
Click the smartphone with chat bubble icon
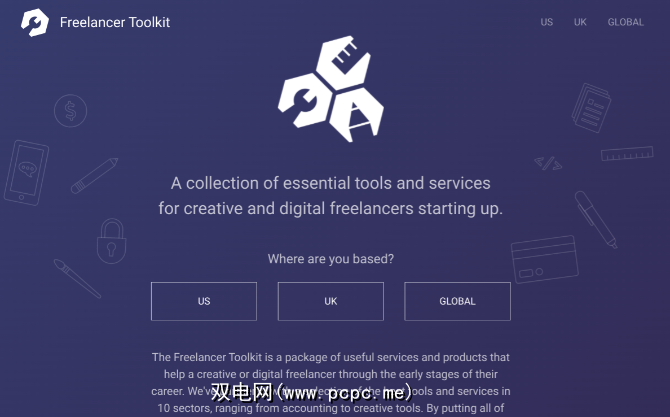coord(26,173)
